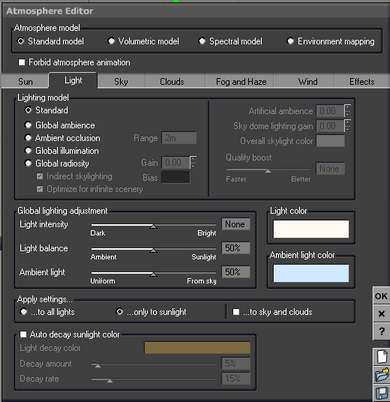Click the Light balance 50% field

[x=236, y=248]
